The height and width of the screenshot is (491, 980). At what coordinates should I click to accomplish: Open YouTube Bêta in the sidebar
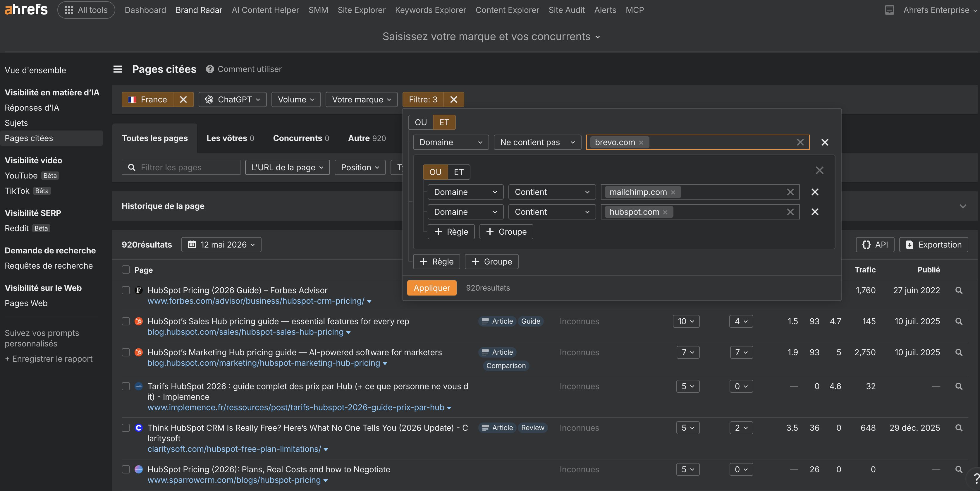(x=32, y=176)
